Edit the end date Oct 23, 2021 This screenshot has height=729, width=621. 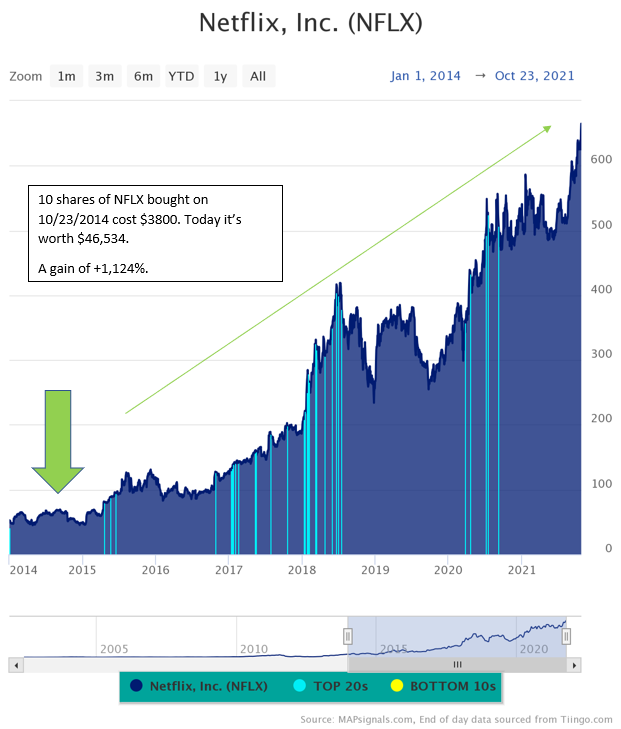535,76
